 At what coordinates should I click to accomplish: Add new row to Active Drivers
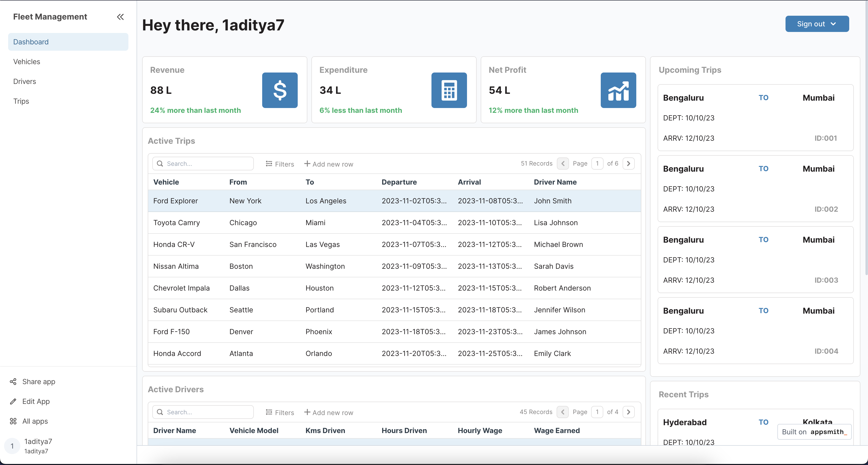tap(328, 413)
